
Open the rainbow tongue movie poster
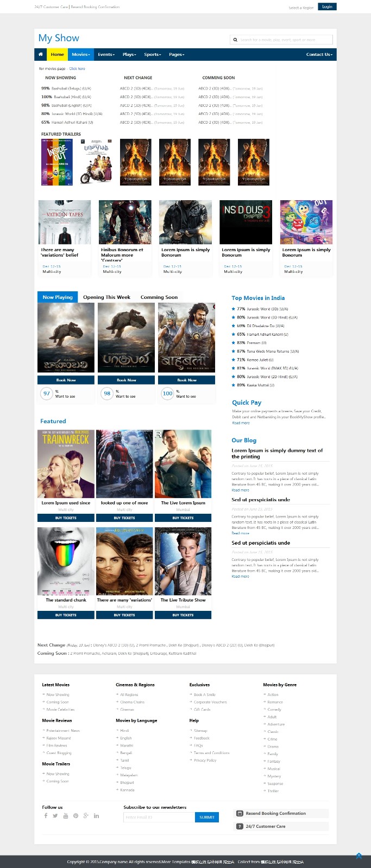coord(66,561)
